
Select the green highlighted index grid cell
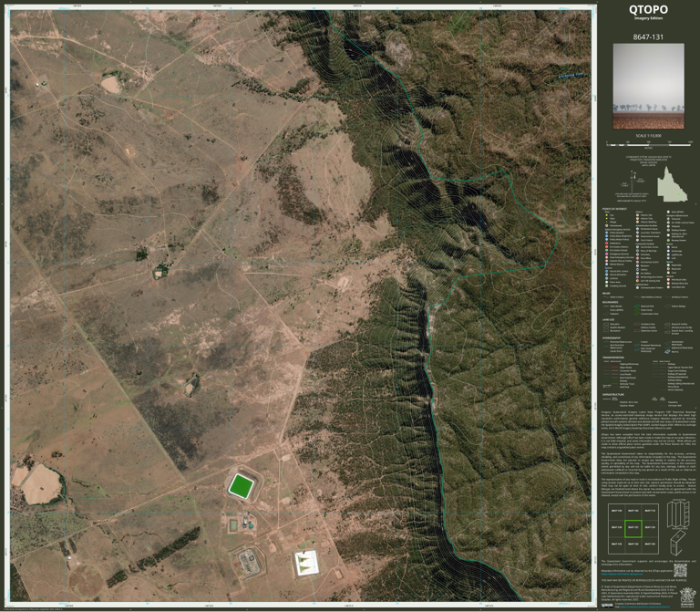click(633, 528)
